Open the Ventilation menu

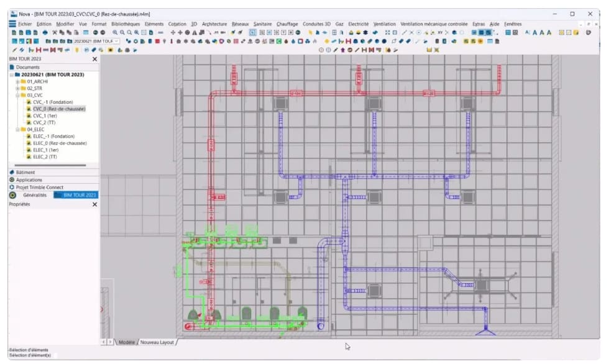tap(385, 24)
